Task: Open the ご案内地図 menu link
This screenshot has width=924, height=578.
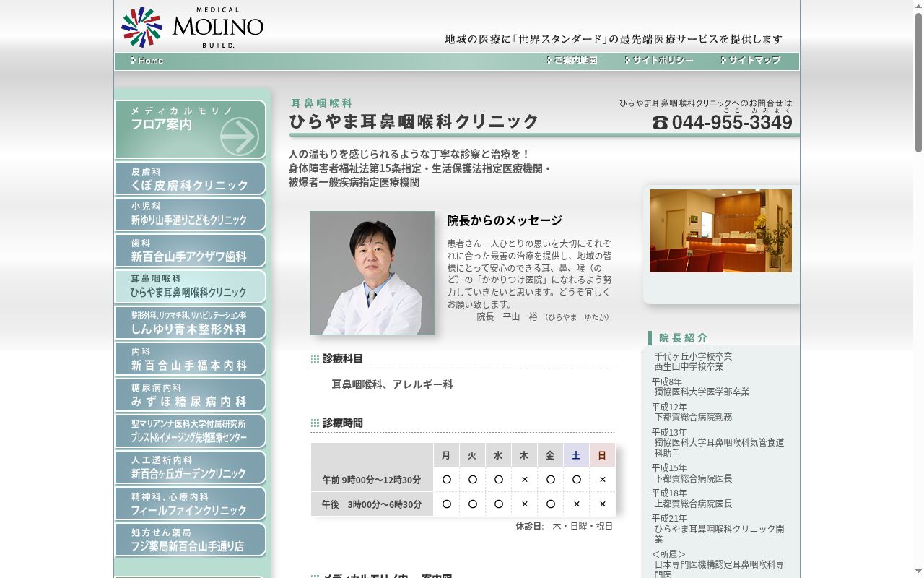Action: 572,61
